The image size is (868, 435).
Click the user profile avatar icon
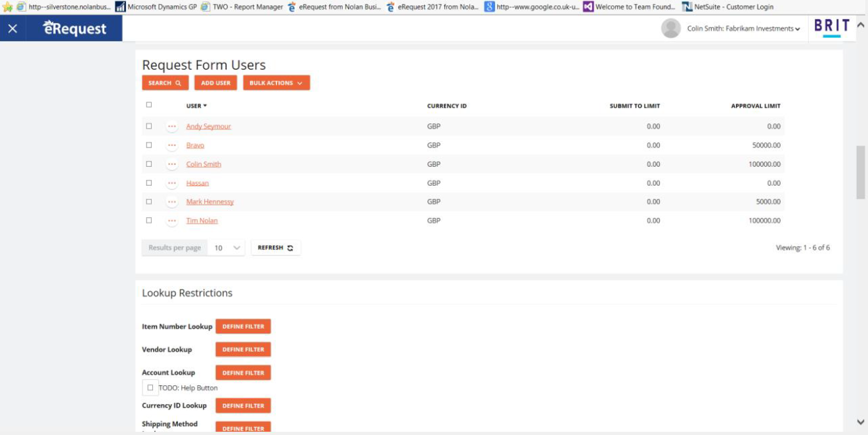670,28
